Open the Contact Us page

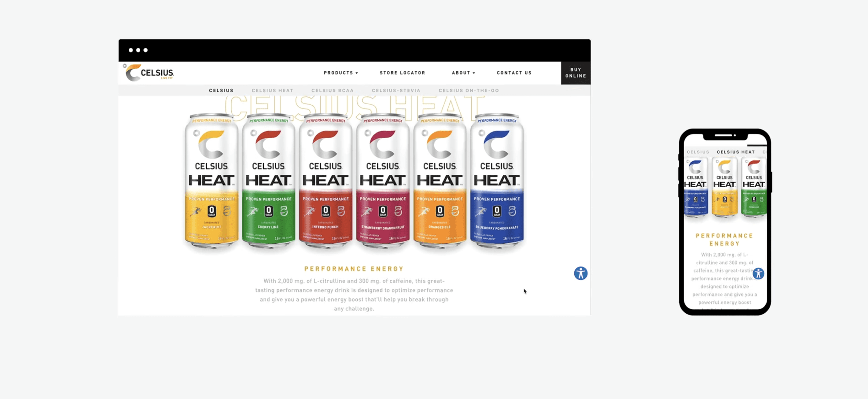[514, 73]
